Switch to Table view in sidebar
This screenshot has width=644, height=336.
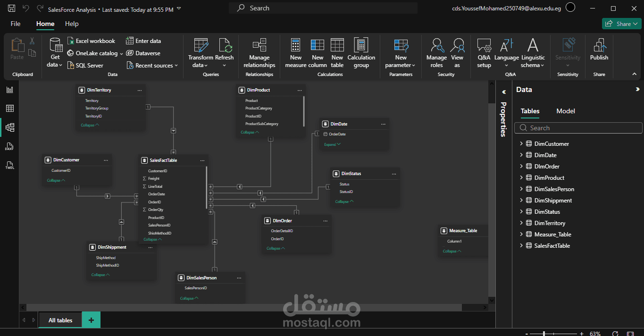9,109
